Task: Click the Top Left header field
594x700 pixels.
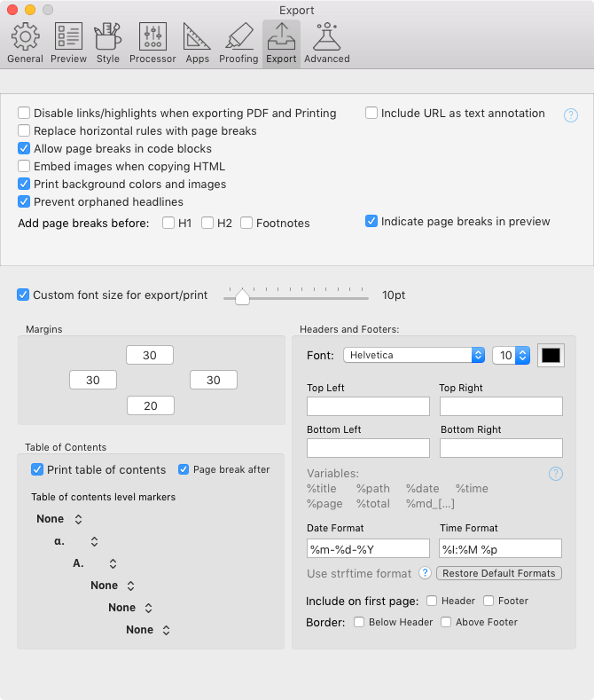Action: pyautogui.click(x=368, y=406)
